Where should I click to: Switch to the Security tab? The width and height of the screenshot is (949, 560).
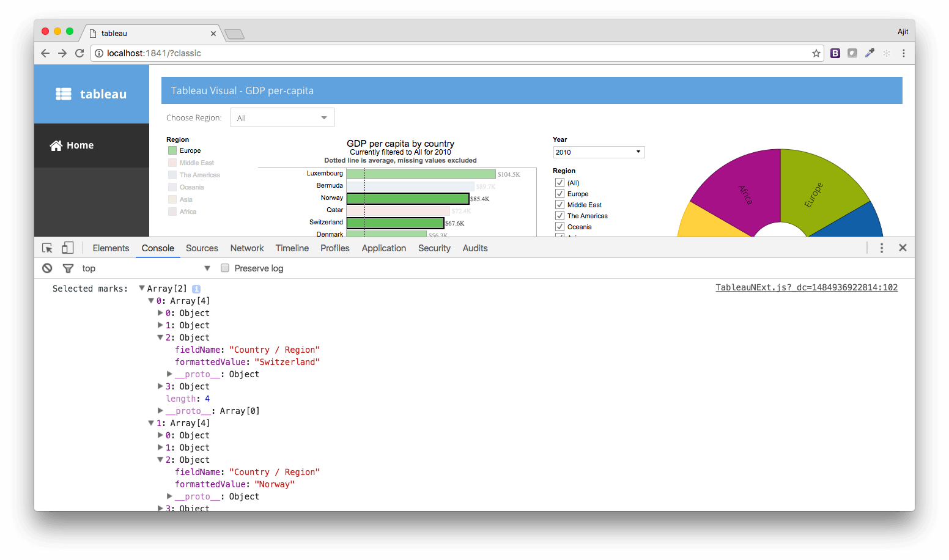click(434, 248)
